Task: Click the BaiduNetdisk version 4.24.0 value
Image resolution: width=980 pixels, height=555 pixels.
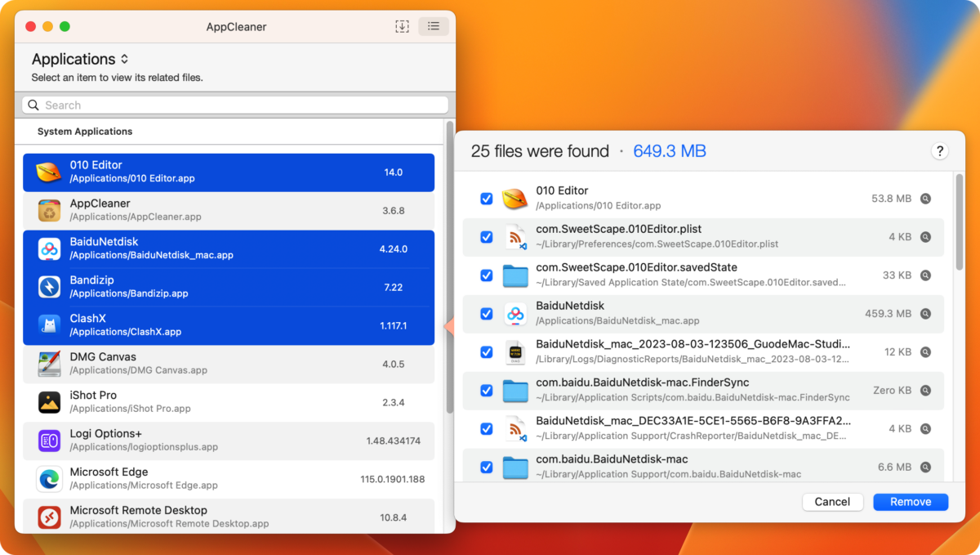Action: click(394, 249)
